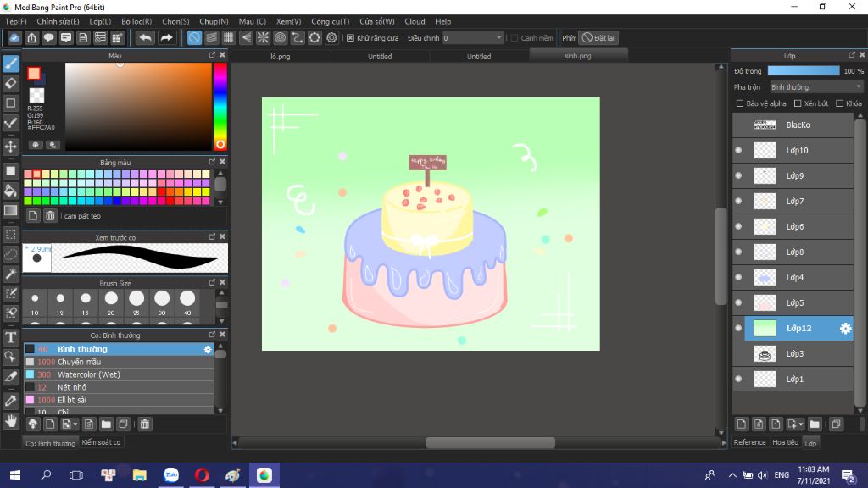The image size is (868, 488).
Task: Select the Move tool
Action: pos(10,147)
